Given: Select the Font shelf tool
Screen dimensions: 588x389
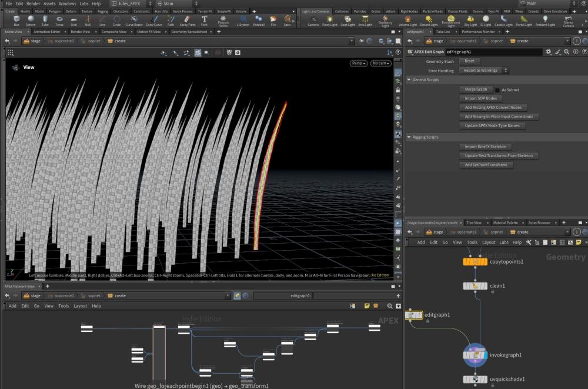Looking at the screenshot, I should [x=204, y=21].
